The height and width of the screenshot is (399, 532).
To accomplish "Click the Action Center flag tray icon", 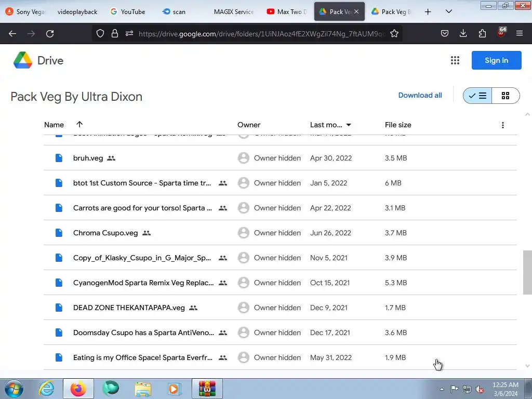I will [454, 389].
